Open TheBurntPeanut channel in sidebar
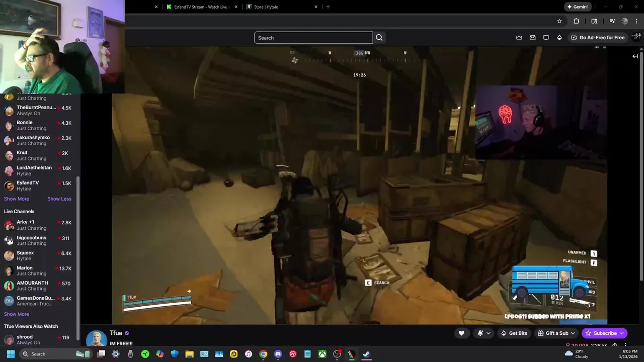Screen dimensions: 644x362 (39, 110)
